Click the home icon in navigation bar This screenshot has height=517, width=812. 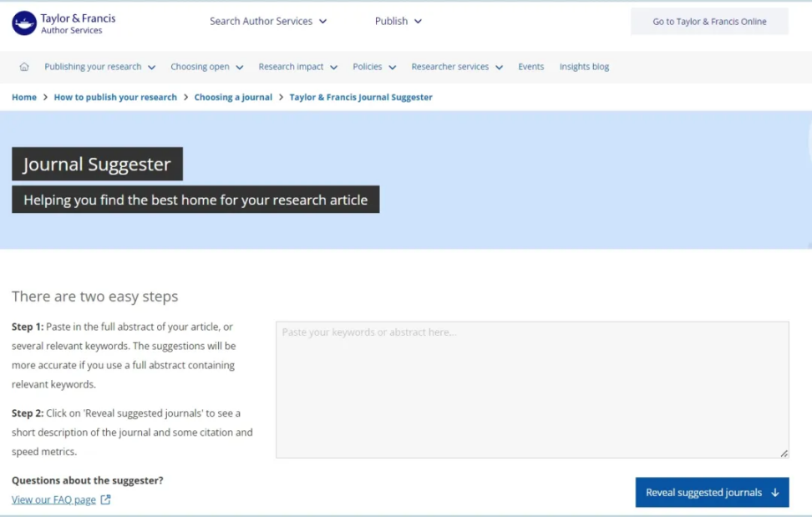click(24, 67)
